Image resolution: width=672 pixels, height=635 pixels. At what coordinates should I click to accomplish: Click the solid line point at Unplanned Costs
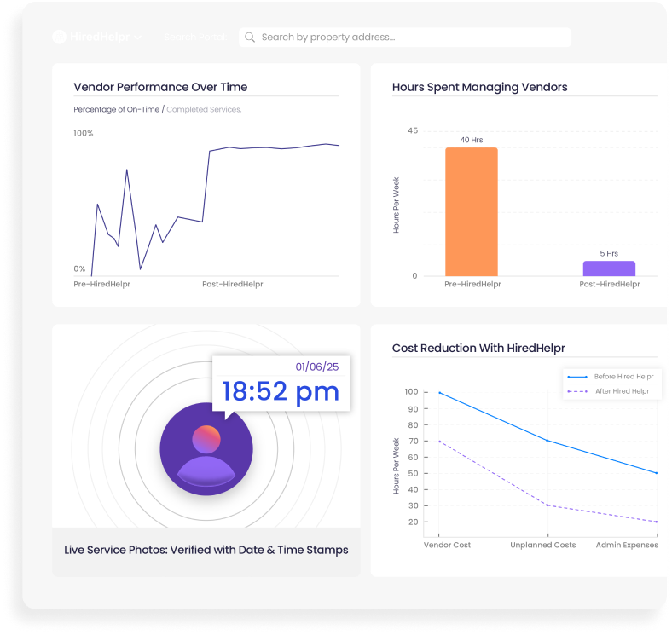pyautogui.click(x=547, y=441)
